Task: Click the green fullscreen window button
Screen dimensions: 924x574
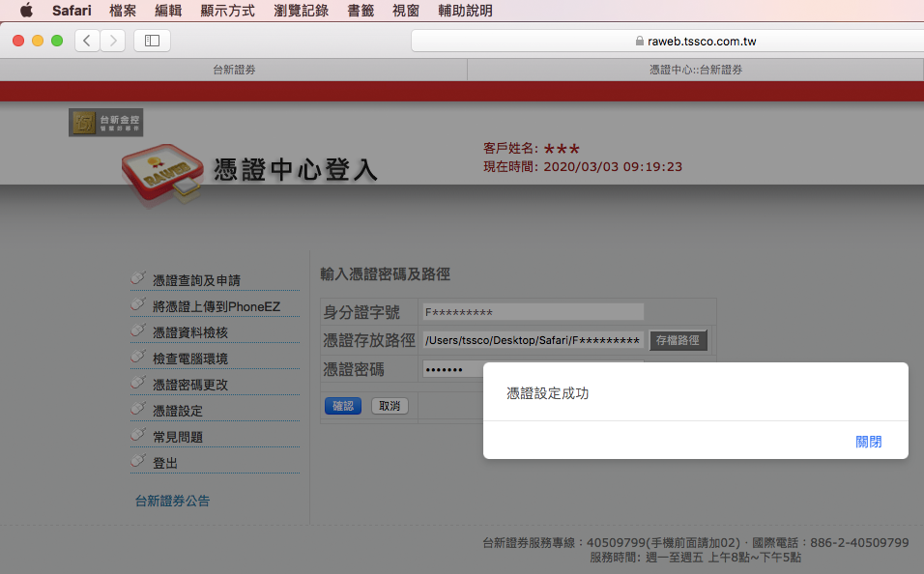Action: (57, 40)
